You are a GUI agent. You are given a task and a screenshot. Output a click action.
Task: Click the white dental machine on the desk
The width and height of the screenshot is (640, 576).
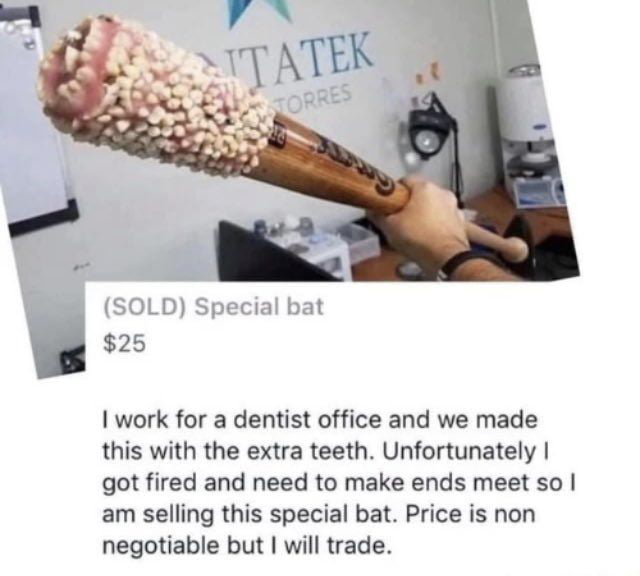(531, 135)
